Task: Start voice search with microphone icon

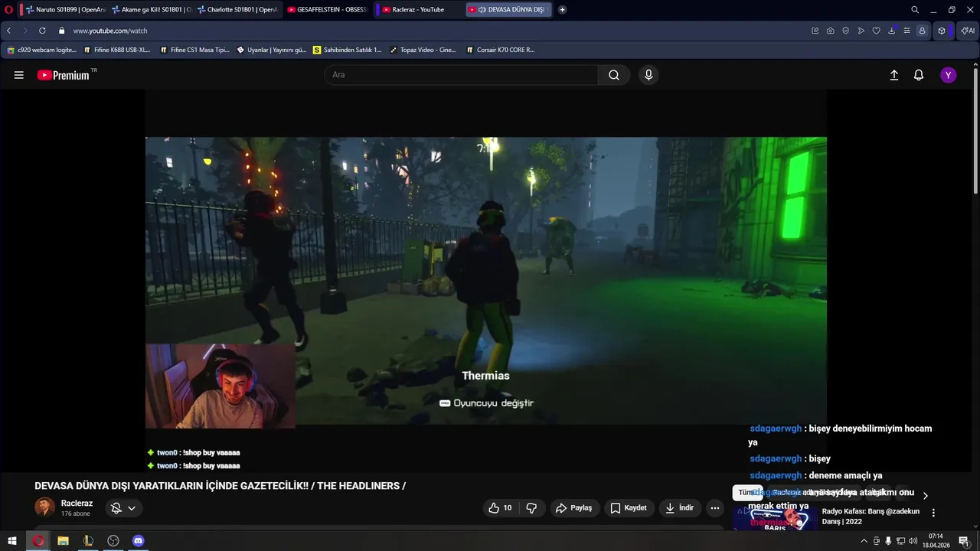Action: point(648,75)
